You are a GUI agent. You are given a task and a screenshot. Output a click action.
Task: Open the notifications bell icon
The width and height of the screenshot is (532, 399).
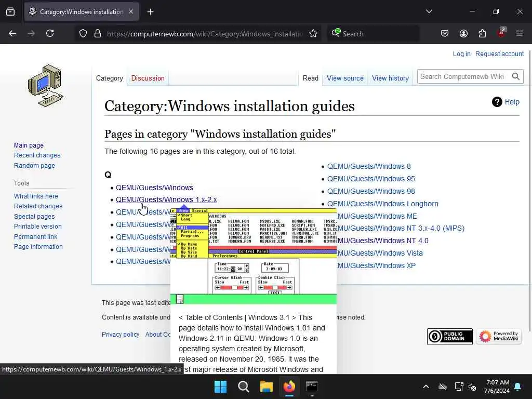pyautogui.click(x=518, y=387)
